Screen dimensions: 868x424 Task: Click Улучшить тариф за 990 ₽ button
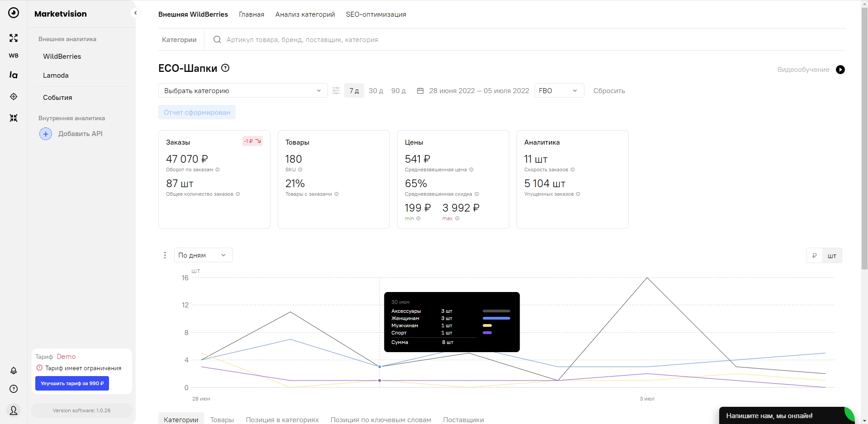[x=72, y=383]
